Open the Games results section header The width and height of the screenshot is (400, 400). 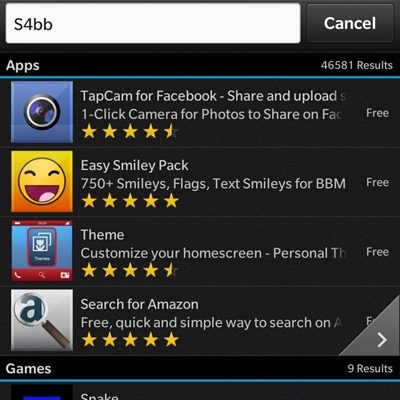200,368
